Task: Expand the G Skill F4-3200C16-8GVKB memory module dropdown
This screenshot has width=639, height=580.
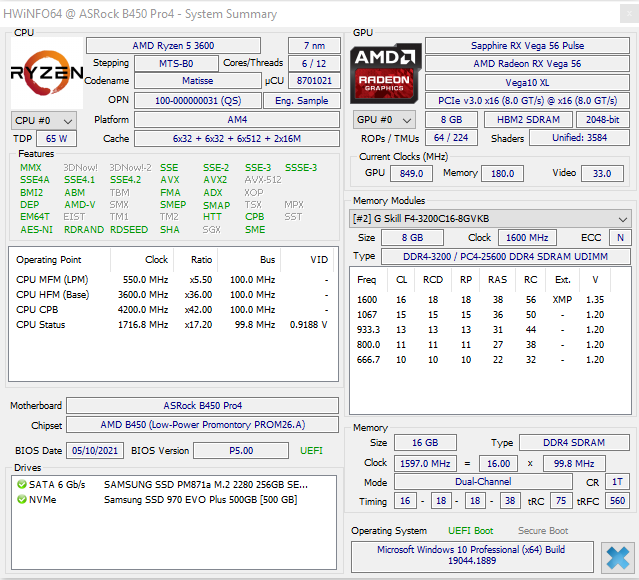Action: [x=490, y=218]
